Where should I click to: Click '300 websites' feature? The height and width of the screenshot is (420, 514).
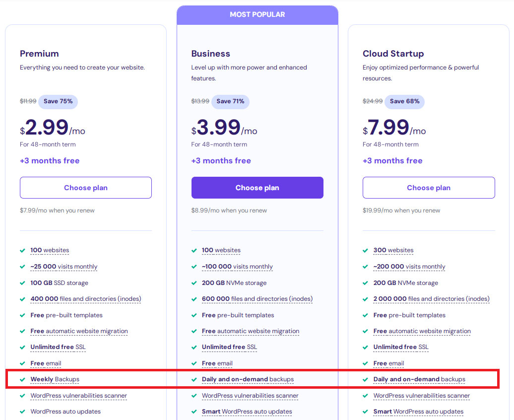point(393,250)
